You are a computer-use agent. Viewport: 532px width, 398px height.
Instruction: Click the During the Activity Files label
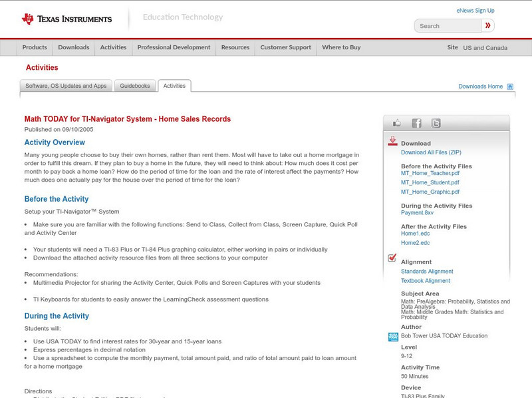click(x=437, y=206)
